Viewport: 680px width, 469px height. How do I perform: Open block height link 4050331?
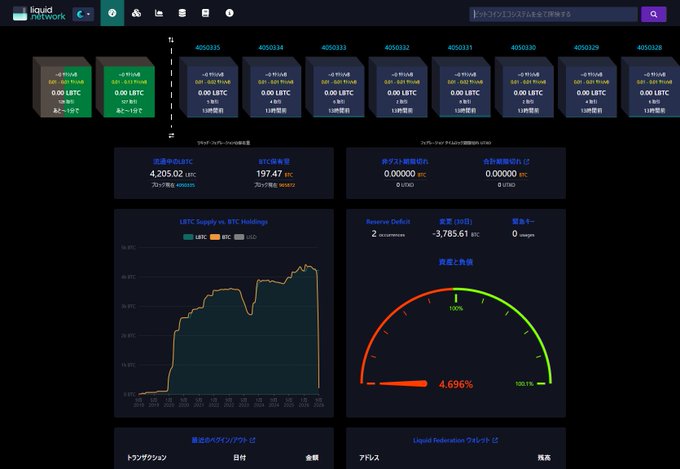coord(460,47)
